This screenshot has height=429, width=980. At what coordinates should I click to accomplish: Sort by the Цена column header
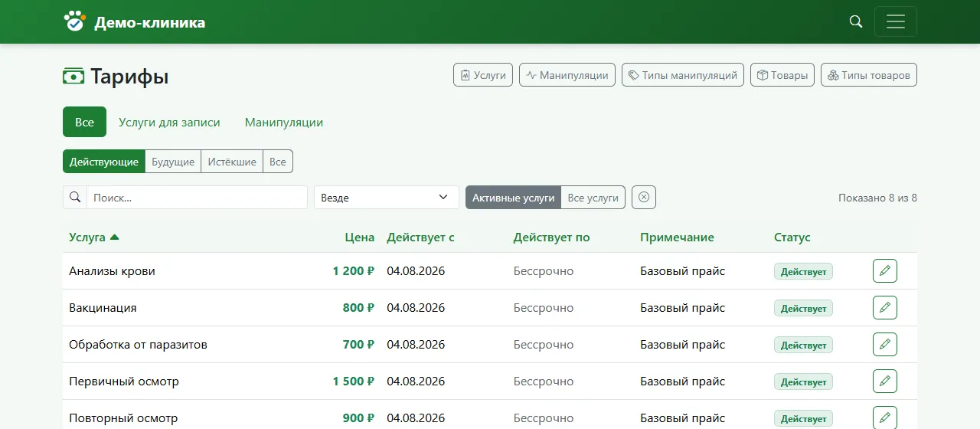(360, 237)
